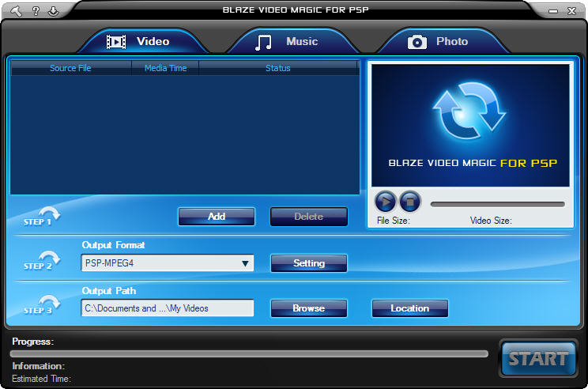Open the Photo tab
Viewport: 588px width, 389px height.
pyautogui.click(x=438, y=41)
